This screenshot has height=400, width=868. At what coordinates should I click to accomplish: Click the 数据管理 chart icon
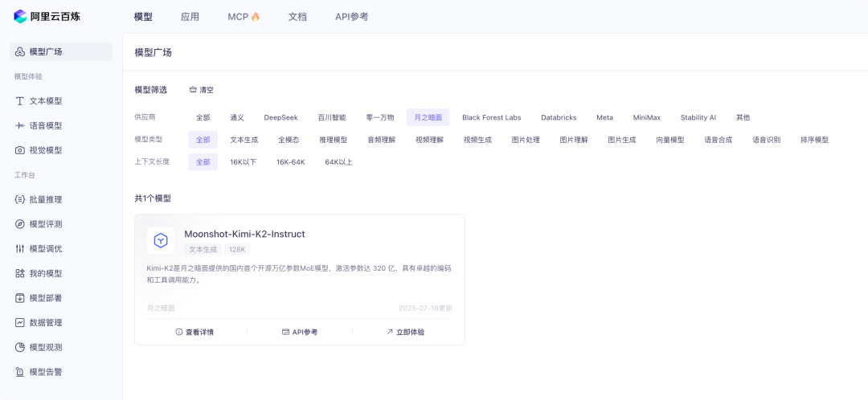[x=20, y=323]
